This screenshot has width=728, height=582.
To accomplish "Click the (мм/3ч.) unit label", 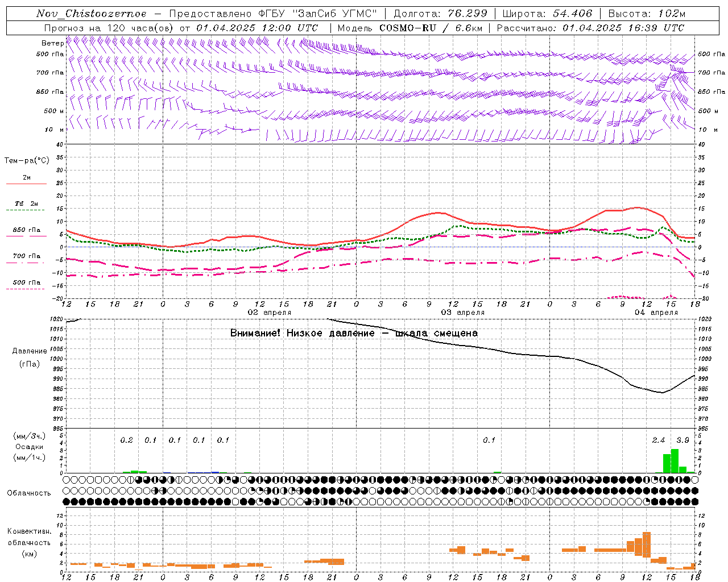I will (29, 436).
